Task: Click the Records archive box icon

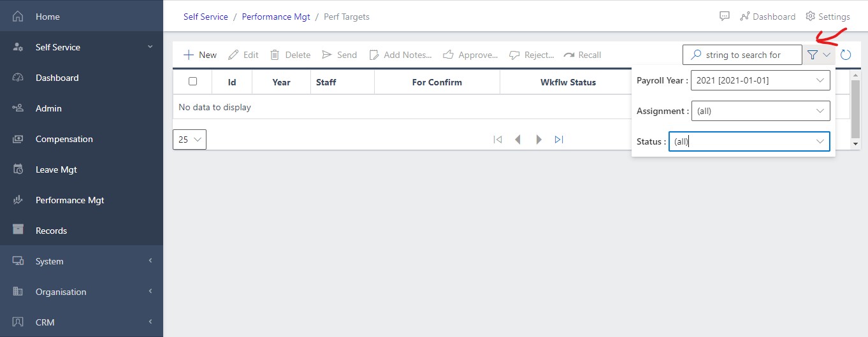Action: click(18, 230)
